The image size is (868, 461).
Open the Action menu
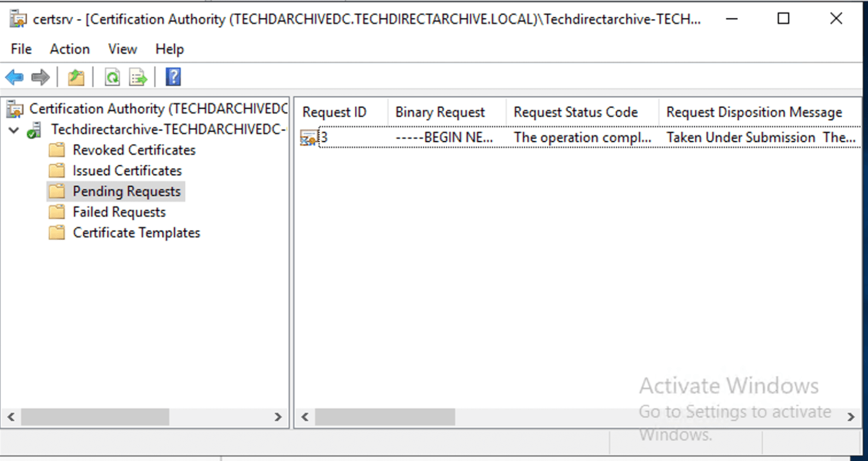coord(69,49)
